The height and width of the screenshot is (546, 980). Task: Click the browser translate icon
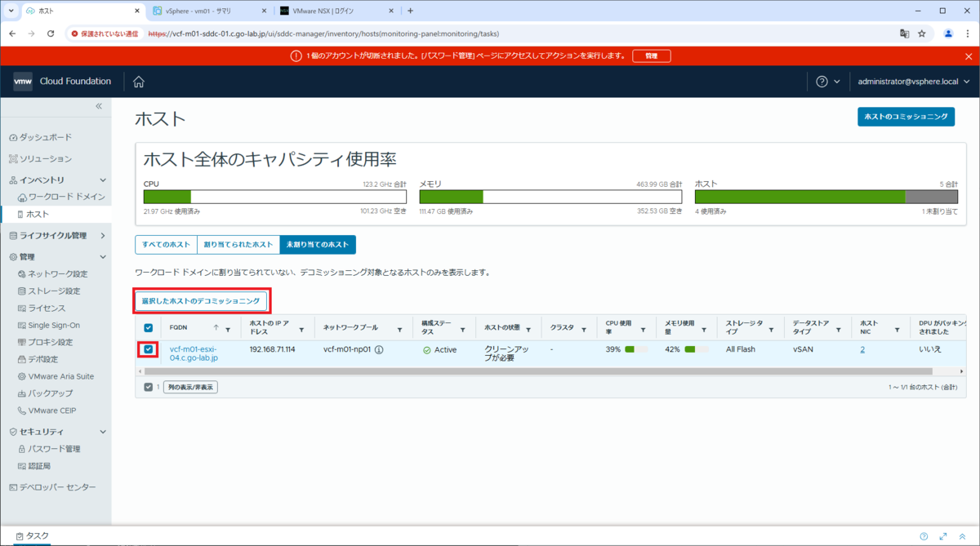pos(904,34)
